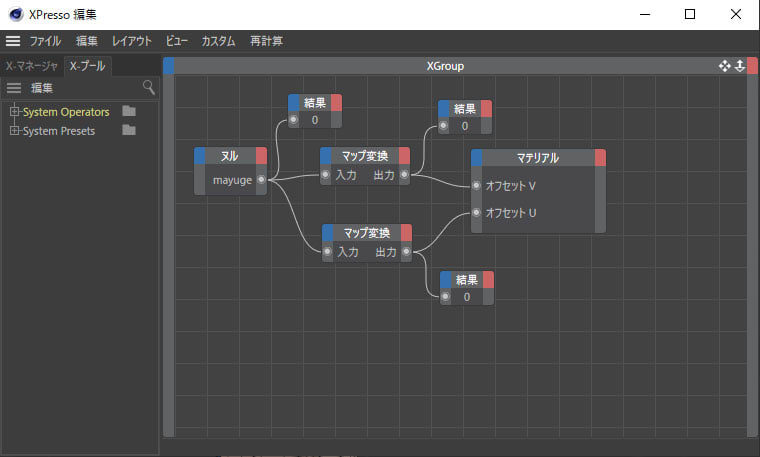The image size is (760, 457).
Task: Click the オフセット U label
Action: 511,213
